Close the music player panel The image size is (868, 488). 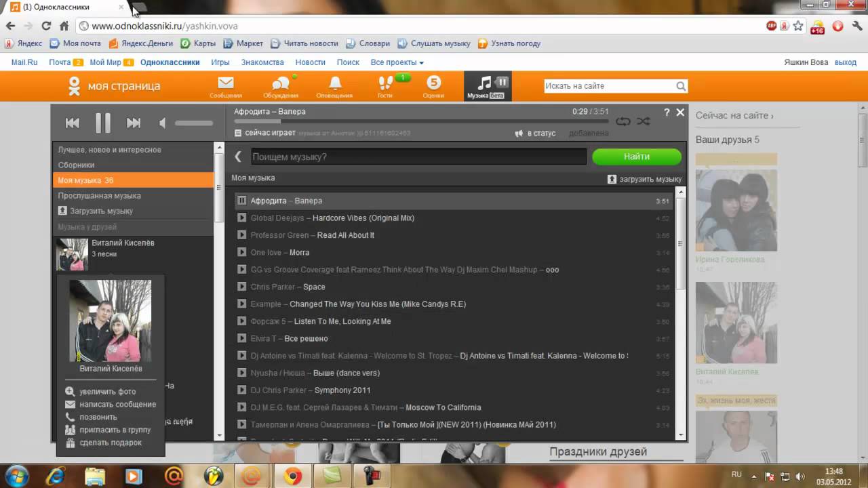click(680, 113)
